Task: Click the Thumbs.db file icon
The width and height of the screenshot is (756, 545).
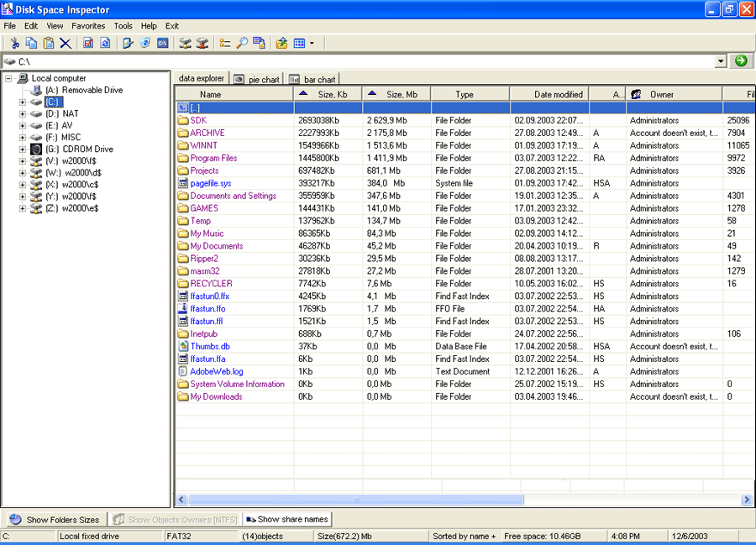Action: 183,347
